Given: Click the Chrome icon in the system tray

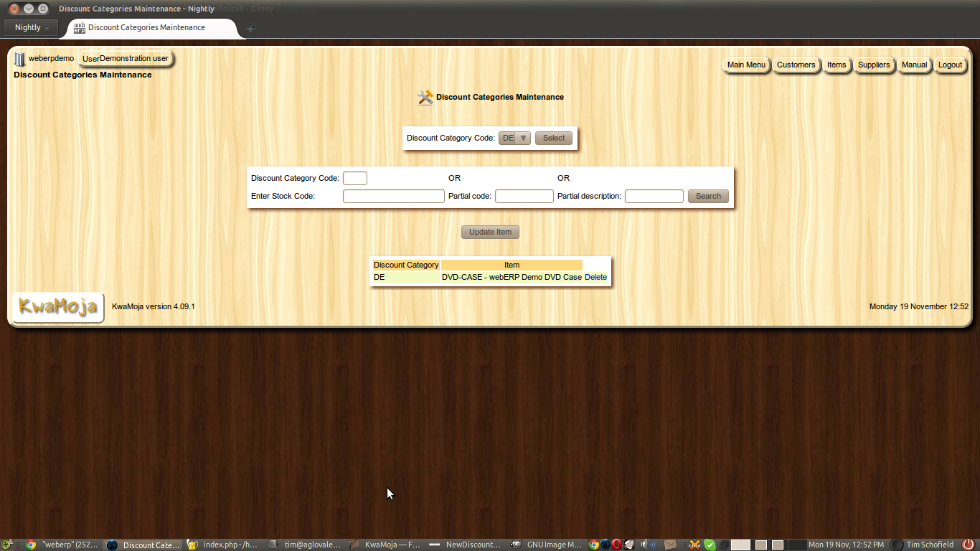Looking at the screenshot, I should 593,544.
